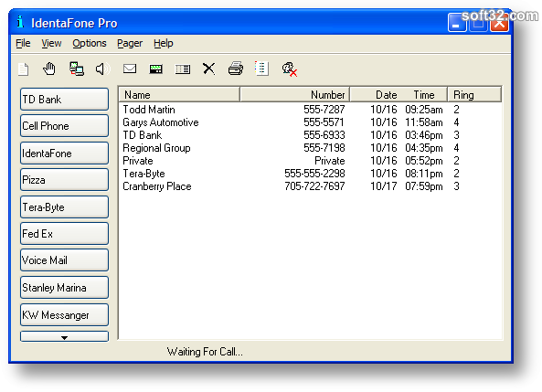Click the 10/17 date cell

(384, 186)
